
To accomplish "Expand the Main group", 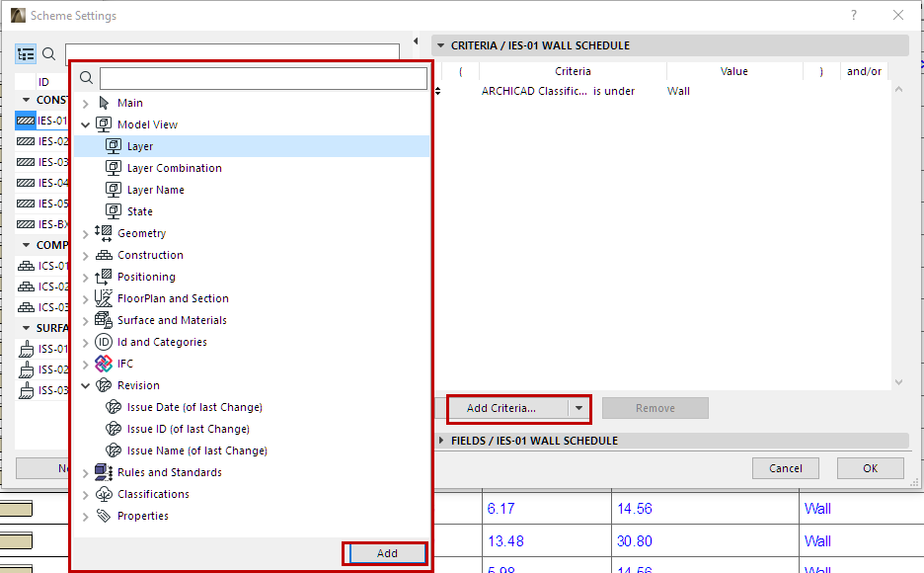I will tap(86, 104).
